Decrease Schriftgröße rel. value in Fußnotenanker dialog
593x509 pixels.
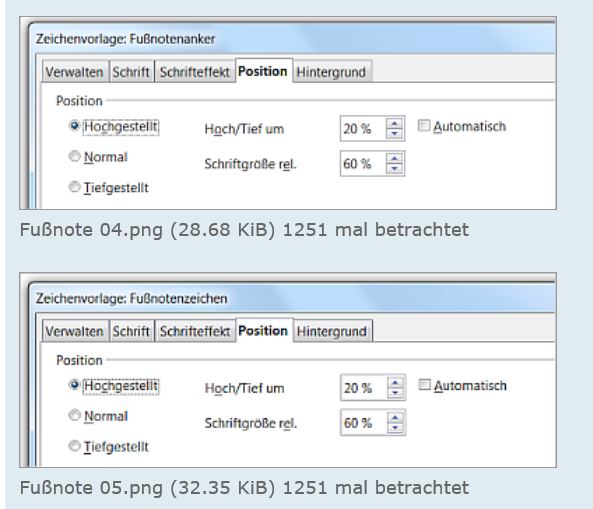click(x=394, y=169)
